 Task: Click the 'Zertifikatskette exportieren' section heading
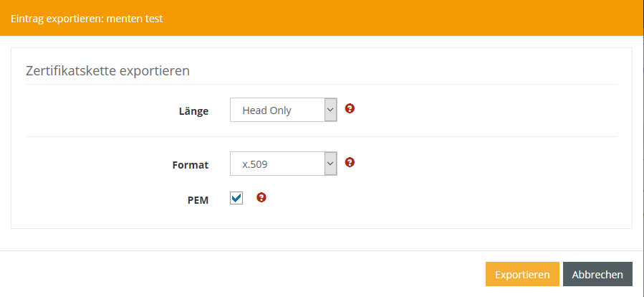pos(107,70)
